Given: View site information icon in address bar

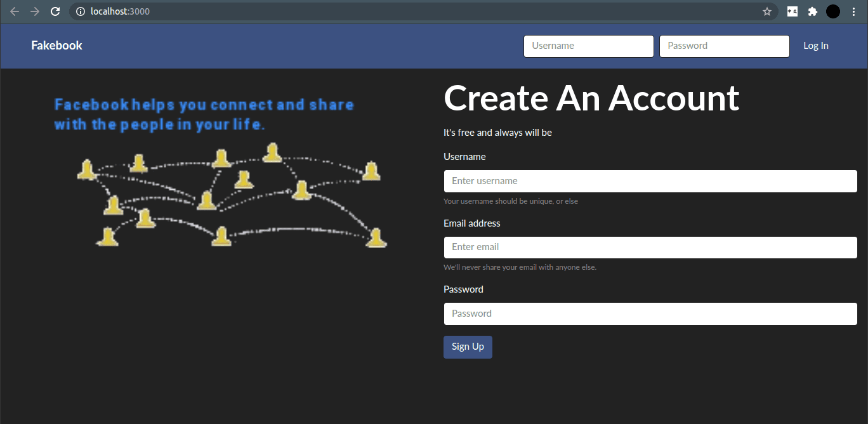Looking at the screenshot, I should [80, 11].
